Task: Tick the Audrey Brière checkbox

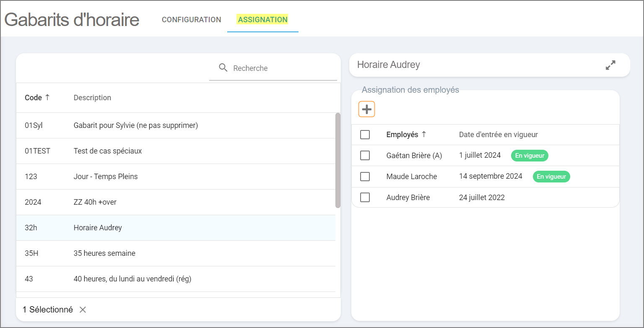Action: (365, 198)
